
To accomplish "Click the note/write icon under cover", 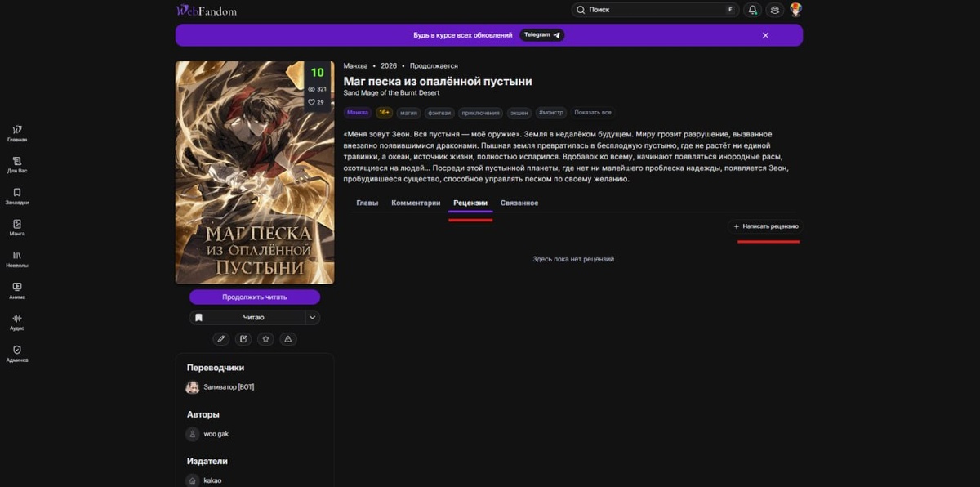I will (x=243, y=339).
